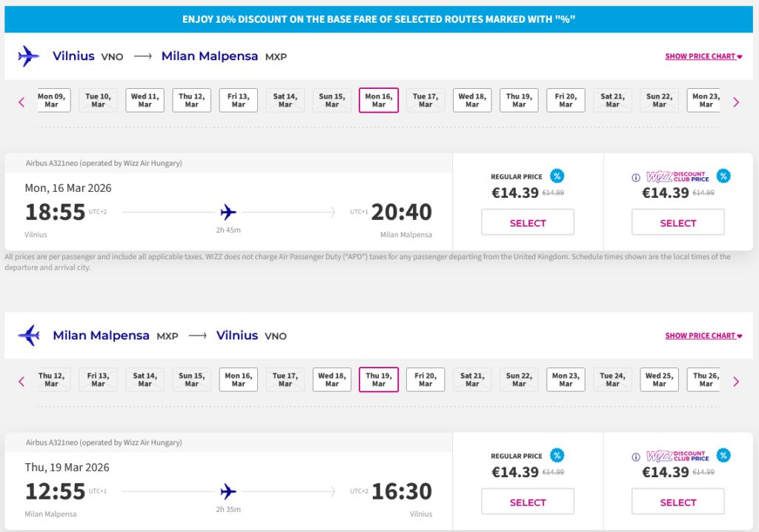Viewport: 759px width, 532px height.
Task: Click previous dates arrow for Milan–Vilnius flight
Action: [x=21, y=382]
